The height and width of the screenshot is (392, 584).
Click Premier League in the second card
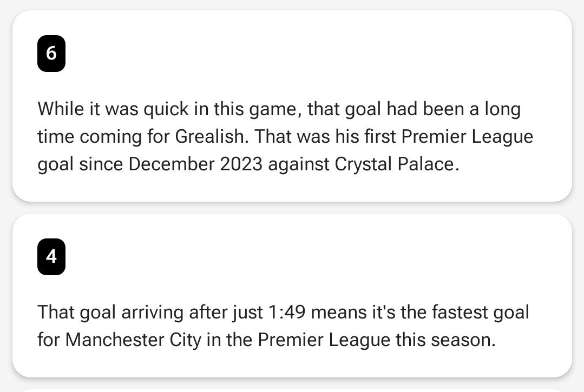coord(324,340)
